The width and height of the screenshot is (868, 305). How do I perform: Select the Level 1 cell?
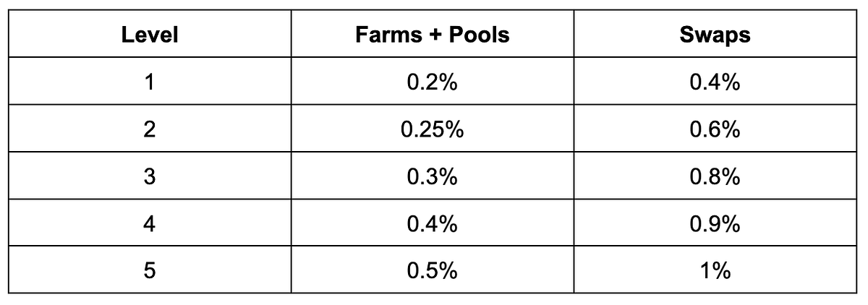[x=150, y=82]
